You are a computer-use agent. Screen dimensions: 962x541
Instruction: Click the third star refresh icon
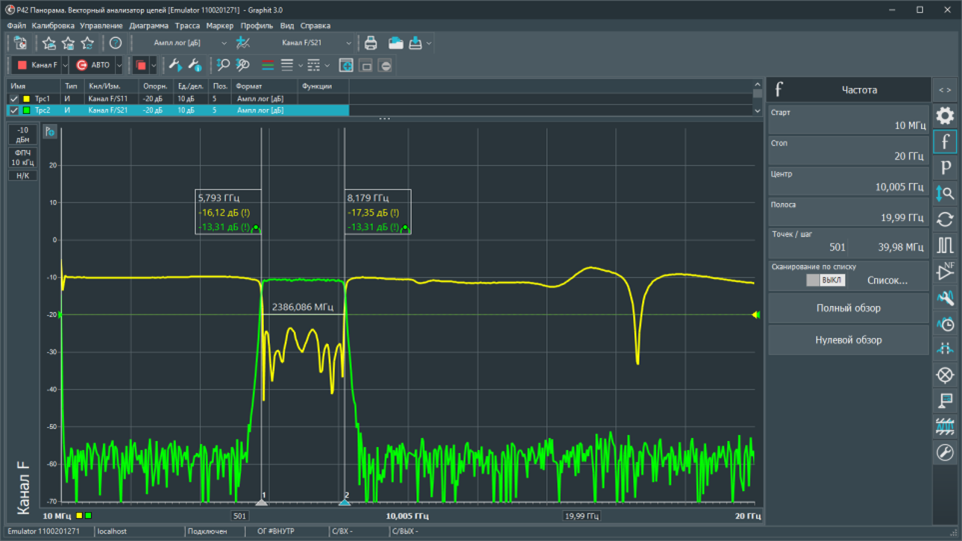[x=88, y=43]
